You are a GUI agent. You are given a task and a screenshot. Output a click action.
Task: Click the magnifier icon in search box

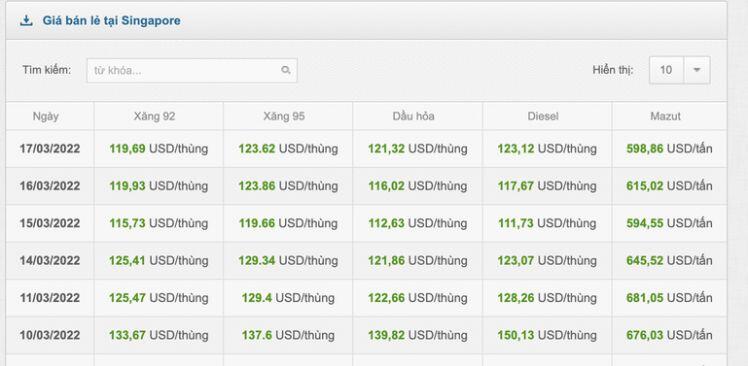coord(286,70)
